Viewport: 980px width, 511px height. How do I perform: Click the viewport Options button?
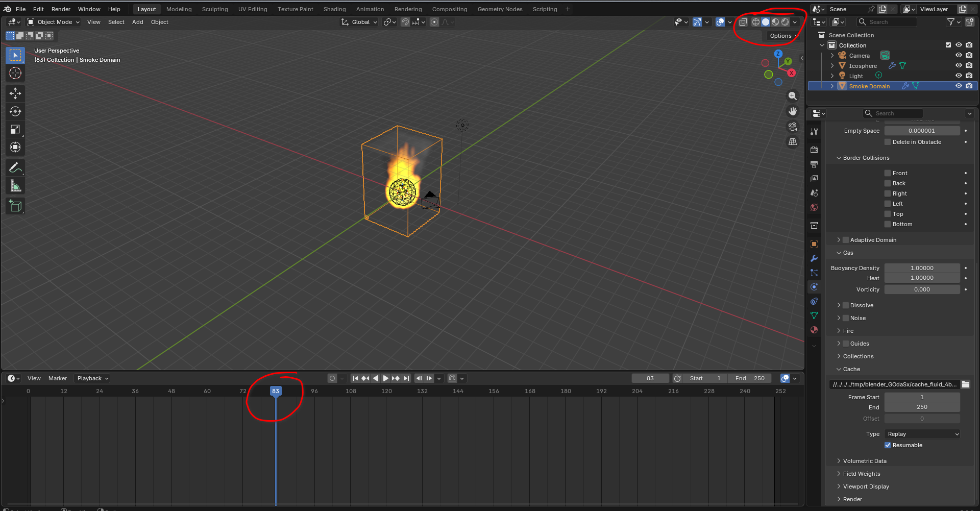coord(781,36)
